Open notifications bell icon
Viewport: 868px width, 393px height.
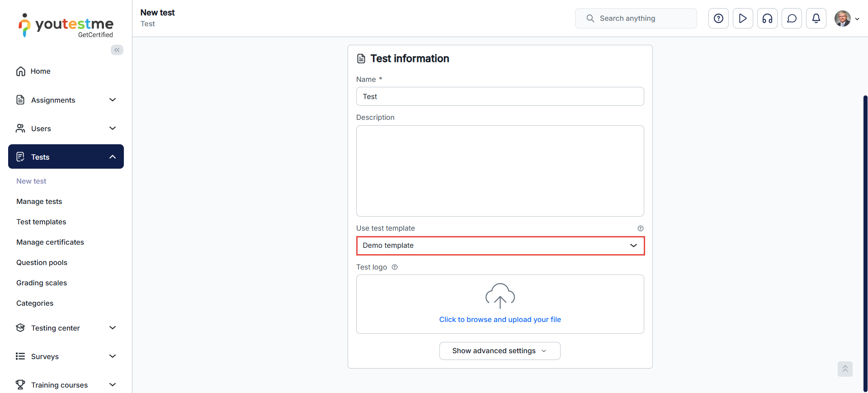tap(816, 19)
